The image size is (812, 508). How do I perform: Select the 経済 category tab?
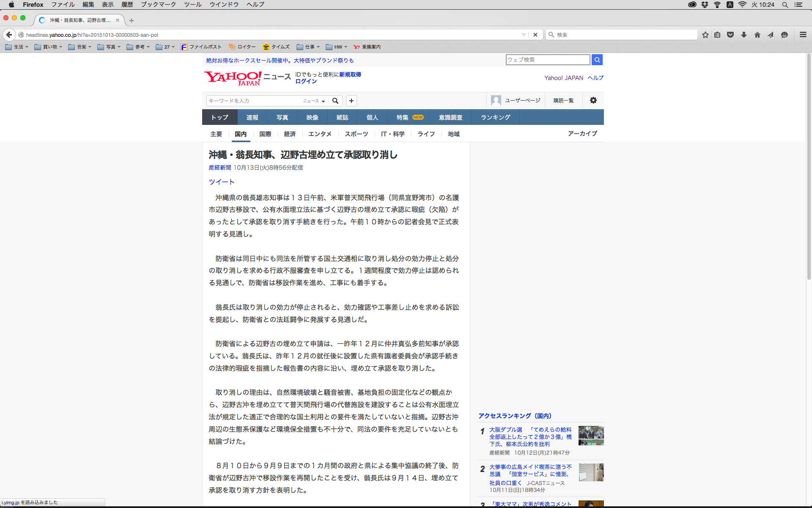tap(290, 134)
